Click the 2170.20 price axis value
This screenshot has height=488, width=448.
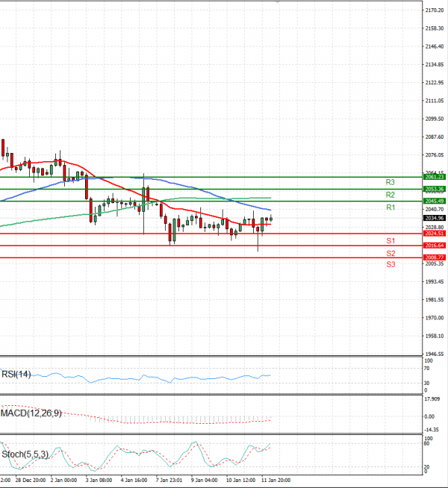tap(435, 10)
